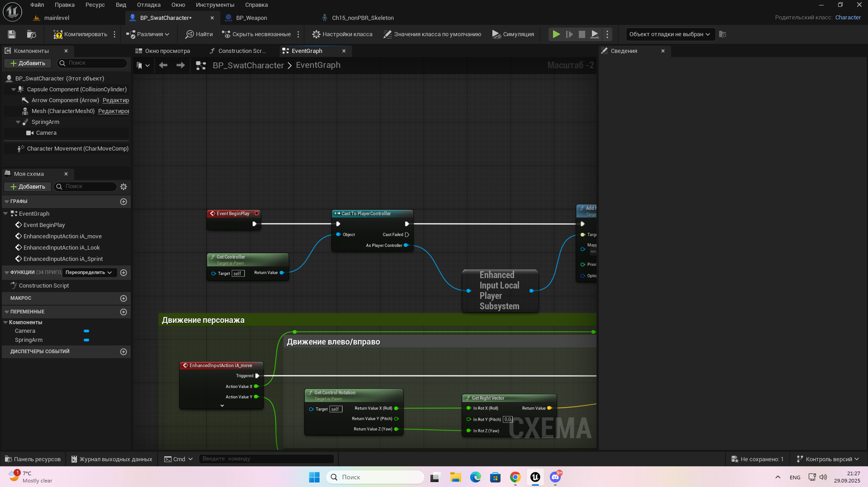Open Chrome from the Windows taskbar

click(515, 477)
